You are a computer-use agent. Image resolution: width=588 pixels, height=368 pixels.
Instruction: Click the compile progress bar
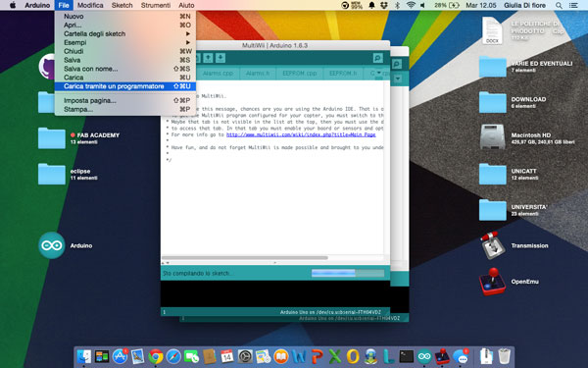348,273
